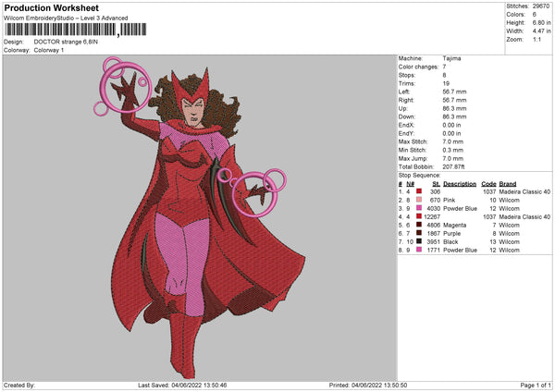The width and height of the screenshot is (555, 392).
Task: Click the 'Left:' extent label
Action: coord(404,92)
